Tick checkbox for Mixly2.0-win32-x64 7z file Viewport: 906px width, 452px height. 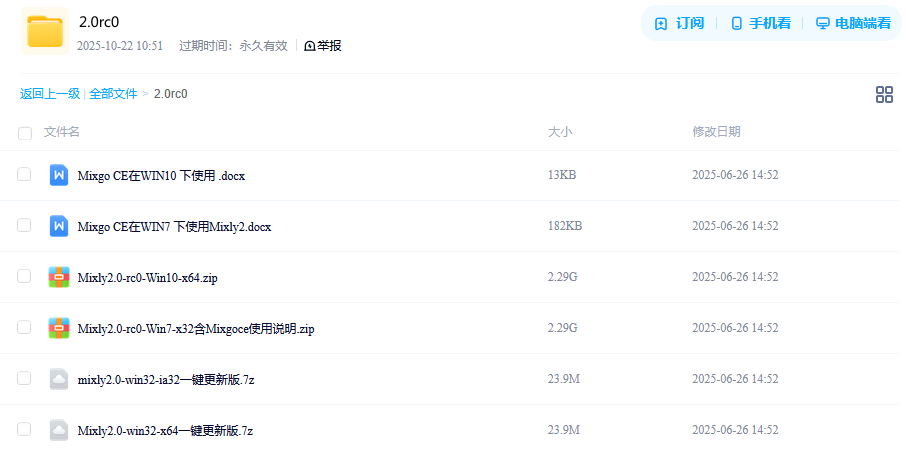pyautogui.click(x=24, y=429)
